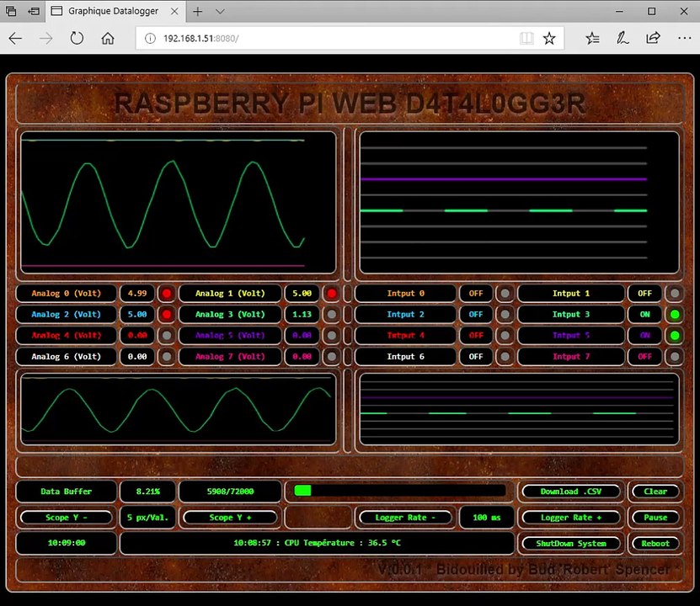Select the Graphique Datalogger tab

tap(114, 11)
